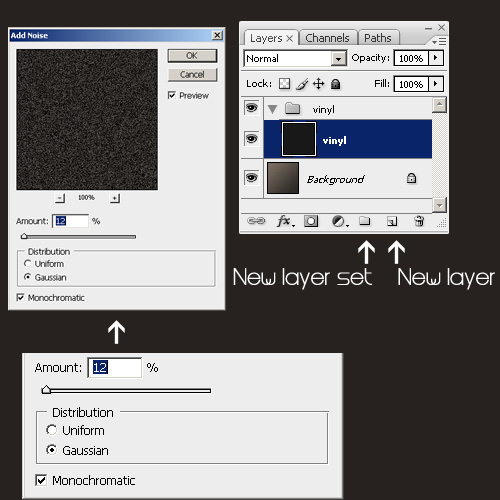The height and width of the screenshot is (500, 500).
Task: Uncheck Monochromatic in Add Noise dialog
Action: [x=20, y=297]
